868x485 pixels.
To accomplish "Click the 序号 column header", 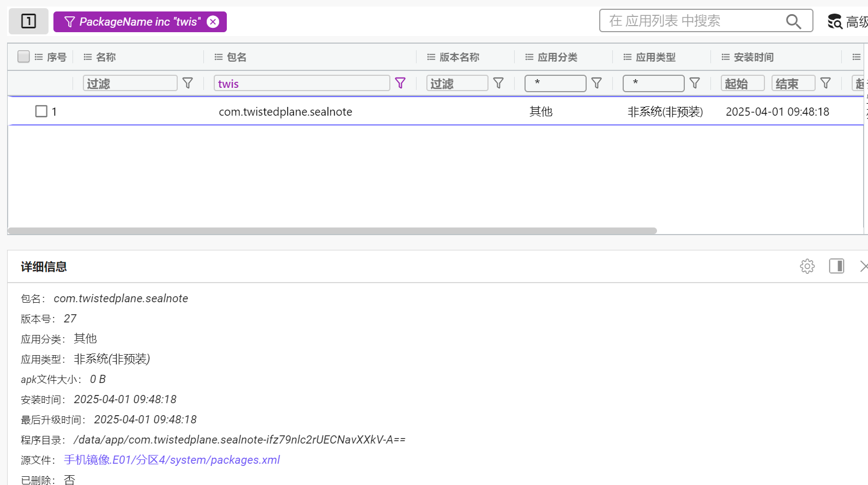I will click(x=57, y=57).
